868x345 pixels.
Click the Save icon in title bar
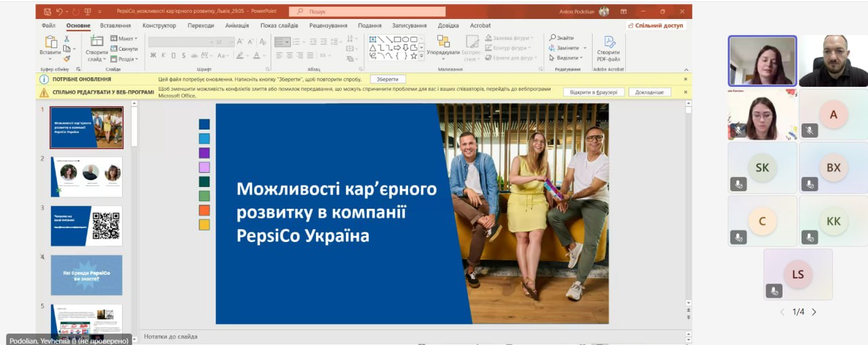[x=47, y=12]
